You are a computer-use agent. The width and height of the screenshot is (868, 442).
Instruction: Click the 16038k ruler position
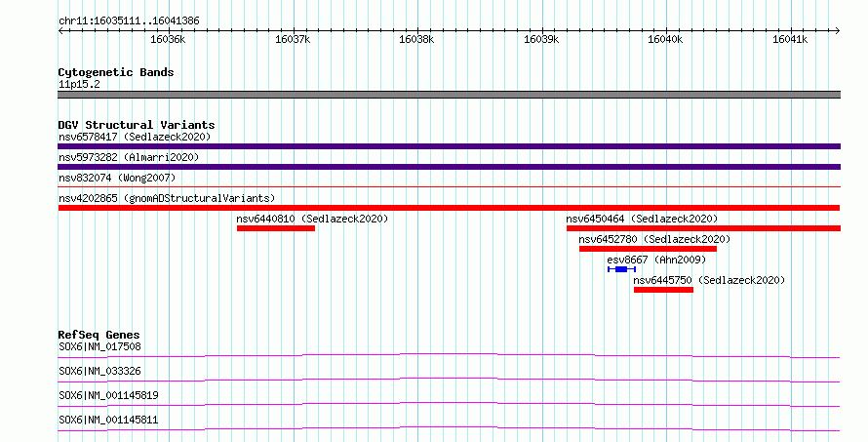[416, 39]
